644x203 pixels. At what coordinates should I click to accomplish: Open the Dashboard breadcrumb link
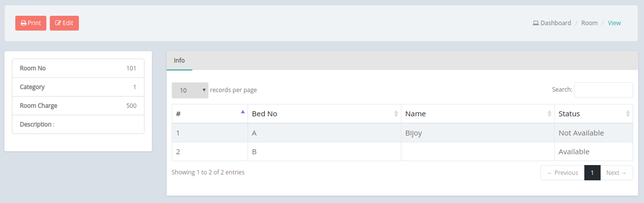pos(556,23)
